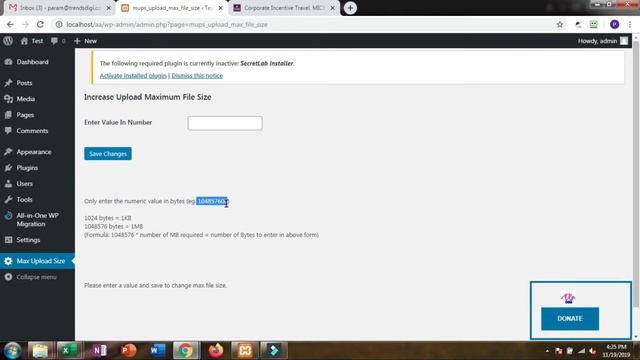Click the page vertical scrollbar

coord(636,173)
